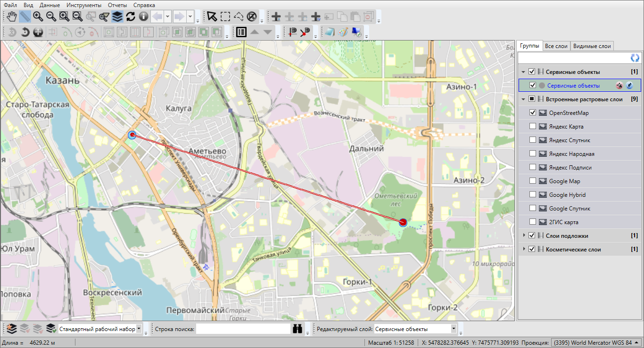
Task: Click the layers stack toolbar icon
Action: tap(117, 17)
